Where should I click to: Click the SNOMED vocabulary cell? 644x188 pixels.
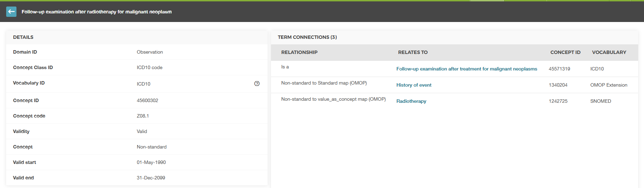[600, 101]
